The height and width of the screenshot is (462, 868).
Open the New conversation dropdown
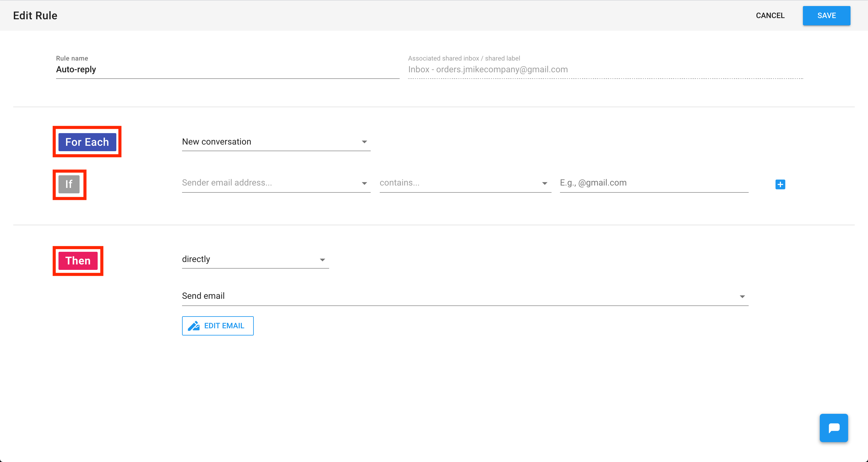pyautogui.click(x=276, y=142)
